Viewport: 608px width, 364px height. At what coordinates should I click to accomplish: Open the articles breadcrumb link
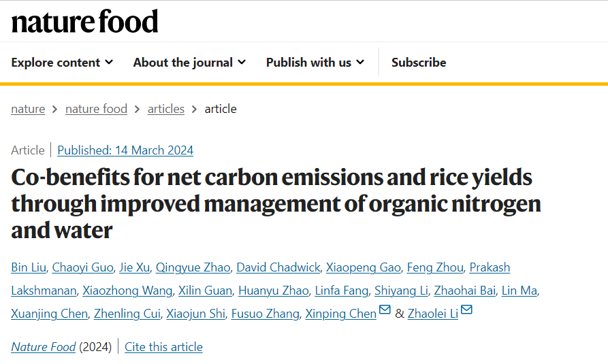166,109
